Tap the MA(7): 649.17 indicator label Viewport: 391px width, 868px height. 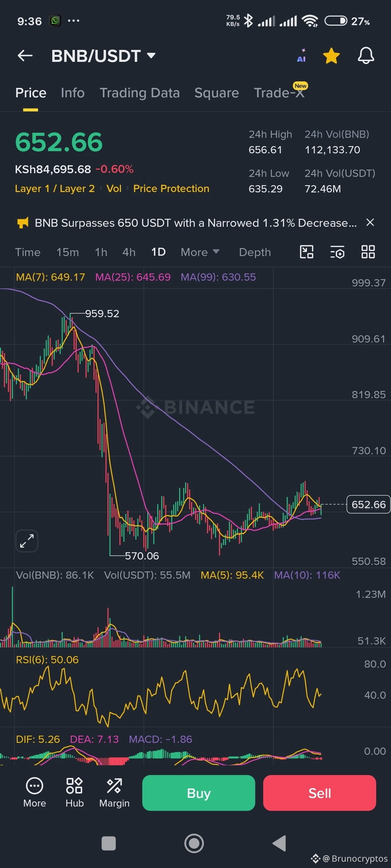[x=50, y=277]
